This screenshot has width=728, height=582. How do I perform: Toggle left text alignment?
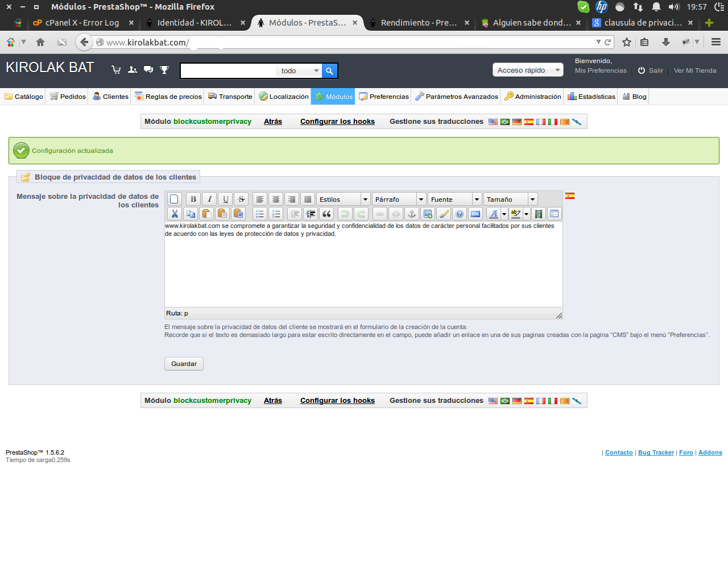pyautogui.click(x=260, y=199)
